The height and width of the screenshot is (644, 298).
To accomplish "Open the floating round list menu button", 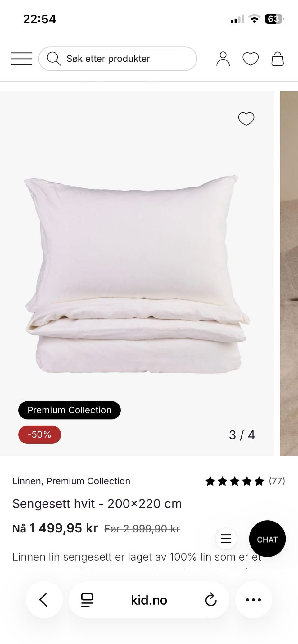I will 226,539.
